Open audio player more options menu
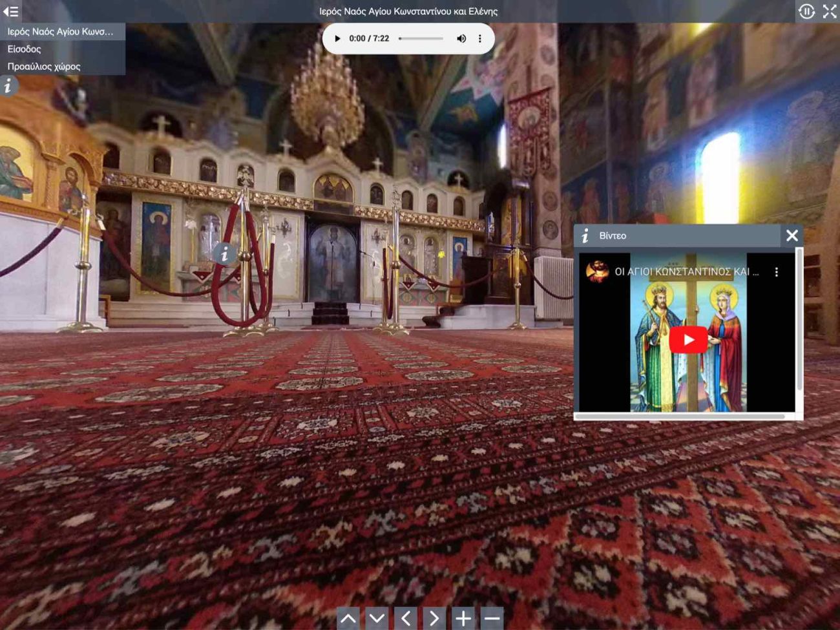The height and width of the screenshot is (630, 840). pos(480,39)
